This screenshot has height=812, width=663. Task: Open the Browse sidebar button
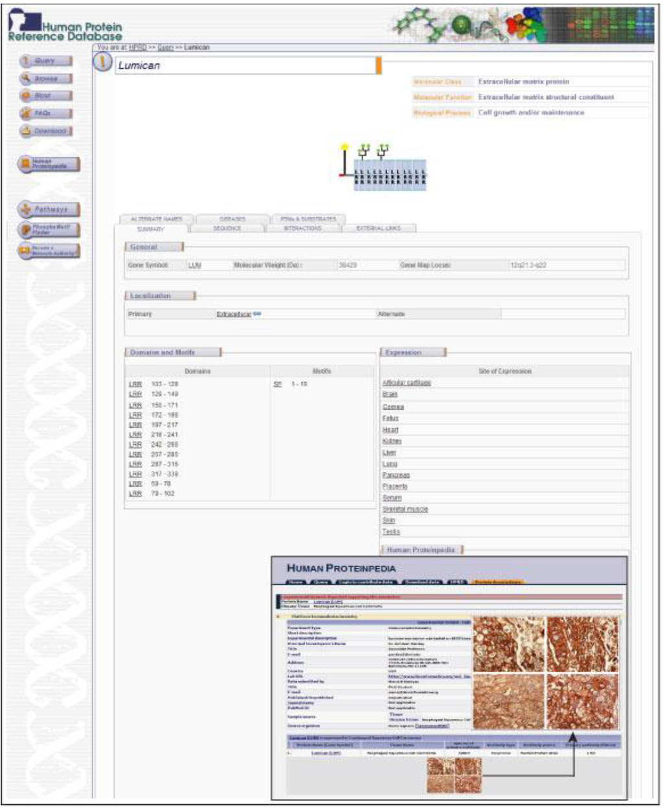click(45, 78)
